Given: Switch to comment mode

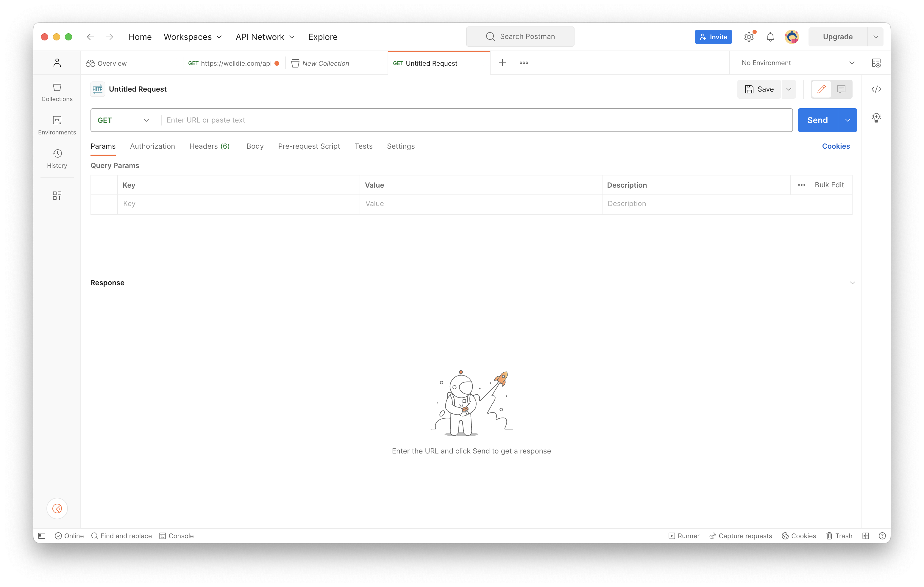Looking at the screenshot, I should click(x=841, y=89).
